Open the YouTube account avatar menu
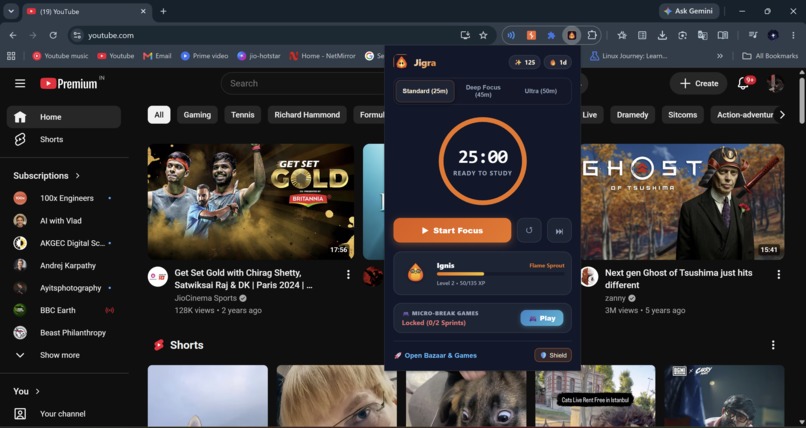 (775, 83)
